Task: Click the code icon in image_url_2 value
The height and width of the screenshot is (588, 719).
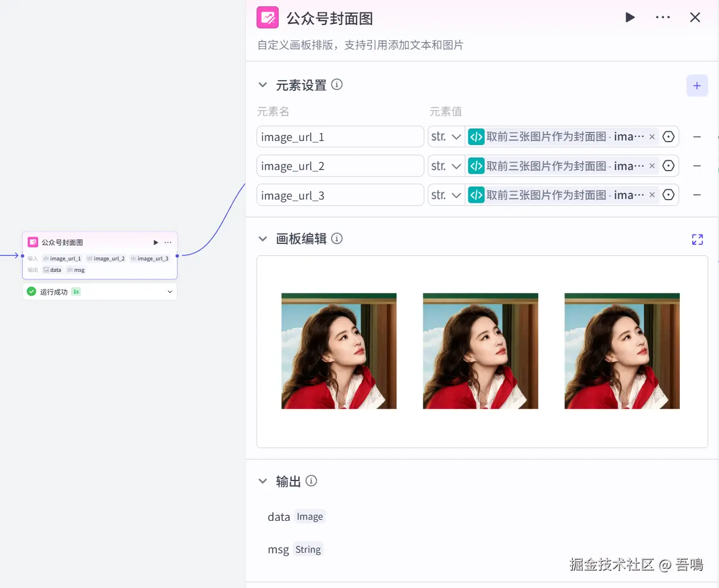Action: coord(476,166)
